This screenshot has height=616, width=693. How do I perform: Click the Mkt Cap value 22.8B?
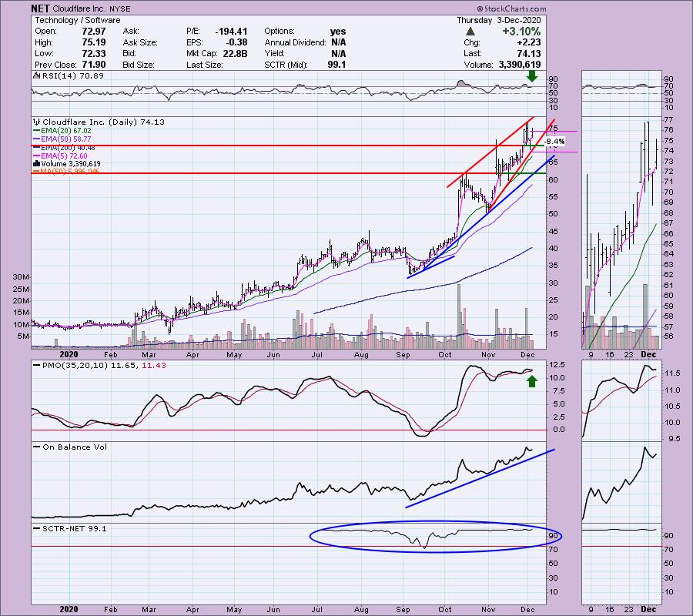point(235,53)
